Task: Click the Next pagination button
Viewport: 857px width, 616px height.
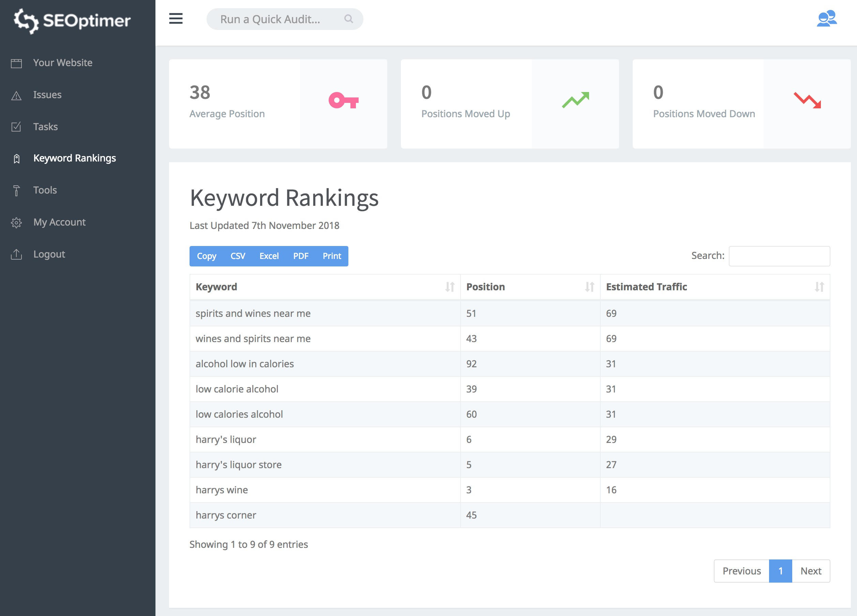Action: click(x=811, y=571)
